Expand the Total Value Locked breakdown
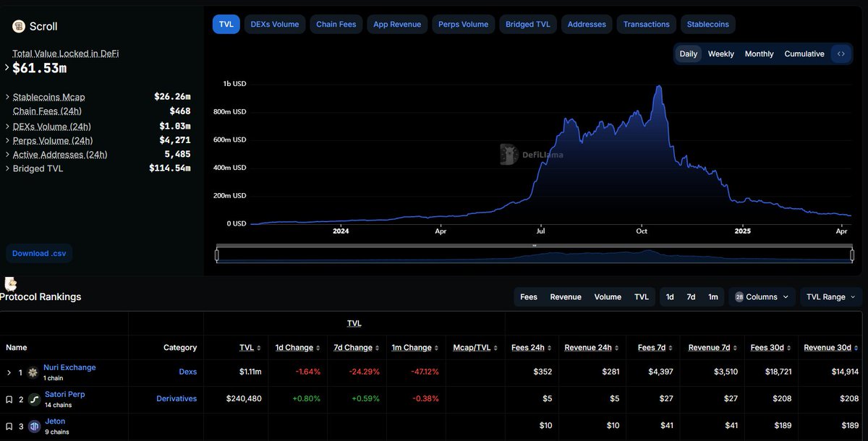The image size is (868, 441). [7, 68]
